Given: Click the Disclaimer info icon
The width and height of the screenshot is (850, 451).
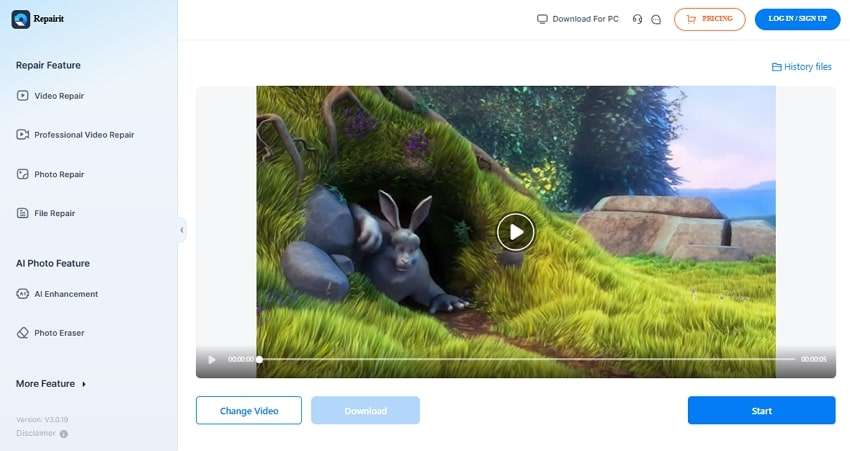Looking at the screenshot, I should point(64,434).
